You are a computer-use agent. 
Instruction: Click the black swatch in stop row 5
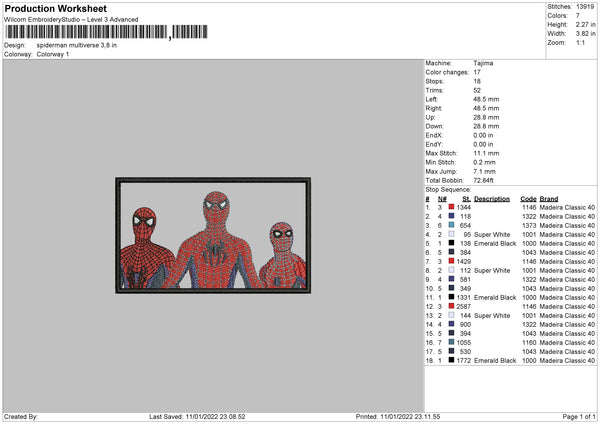point(452,243)
